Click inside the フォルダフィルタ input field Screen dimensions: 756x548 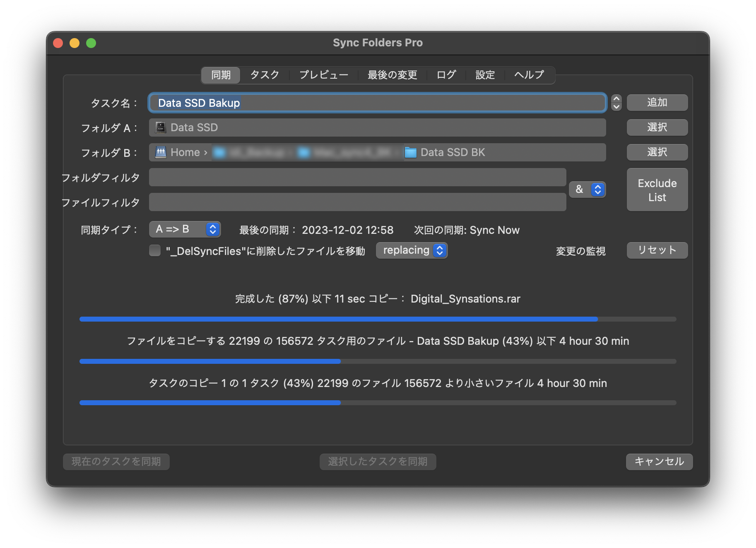point(358,178)
